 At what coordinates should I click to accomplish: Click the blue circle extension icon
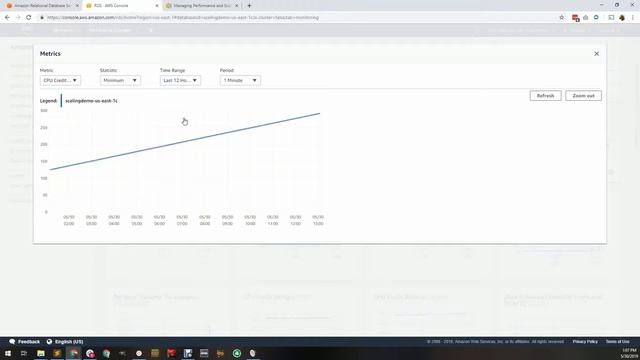tap(596, 18)
